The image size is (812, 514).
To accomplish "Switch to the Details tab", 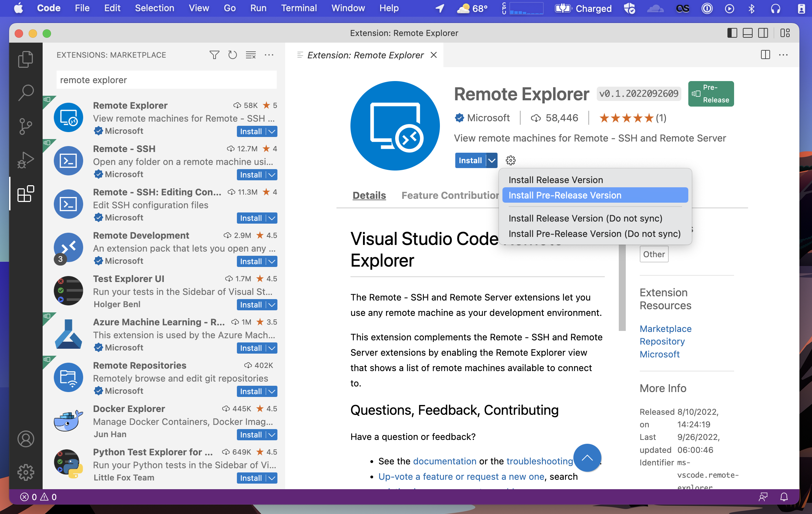I will pos(369,195).
